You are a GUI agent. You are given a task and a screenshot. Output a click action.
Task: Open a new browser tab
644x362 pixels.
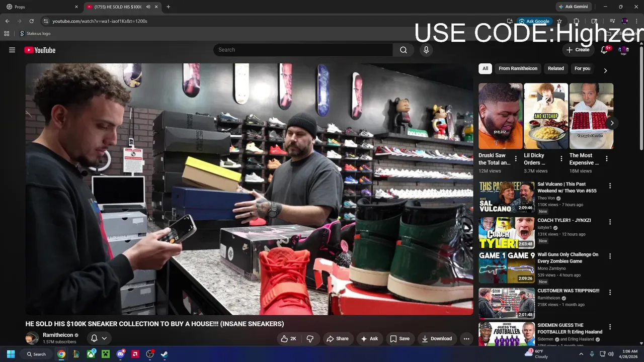tap(168, 7)
